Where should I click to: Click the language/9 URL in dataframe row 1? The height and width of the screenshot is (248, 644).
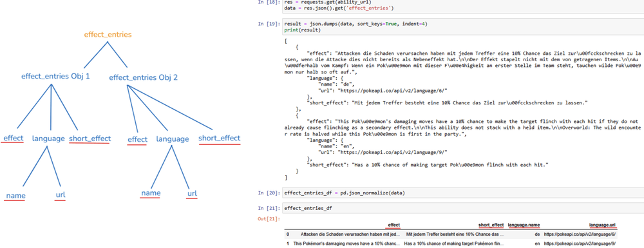coord(580,243)
